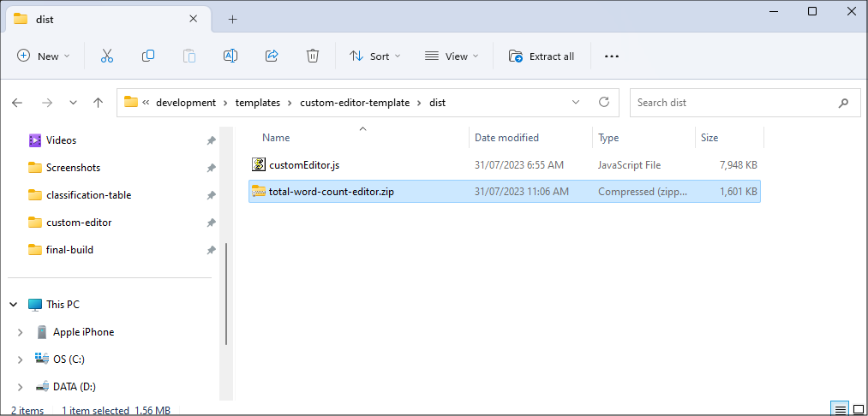This screenshot has height=416, width=868.
Task: Click the 7,948 KB size cell
Action: [x=738, y=165]
